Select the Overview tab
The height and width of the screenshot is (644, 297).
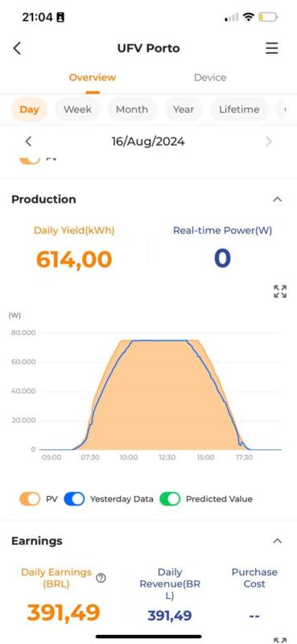[x=93, y=77]
